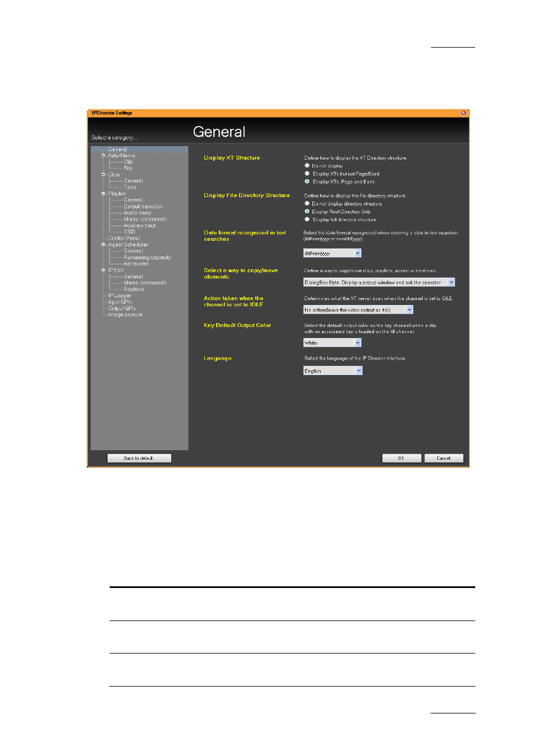Screen dimensions: 534x756
Task: Open the date format dd/mm/yyyy dropdown
Action: [x=332, y=253]
